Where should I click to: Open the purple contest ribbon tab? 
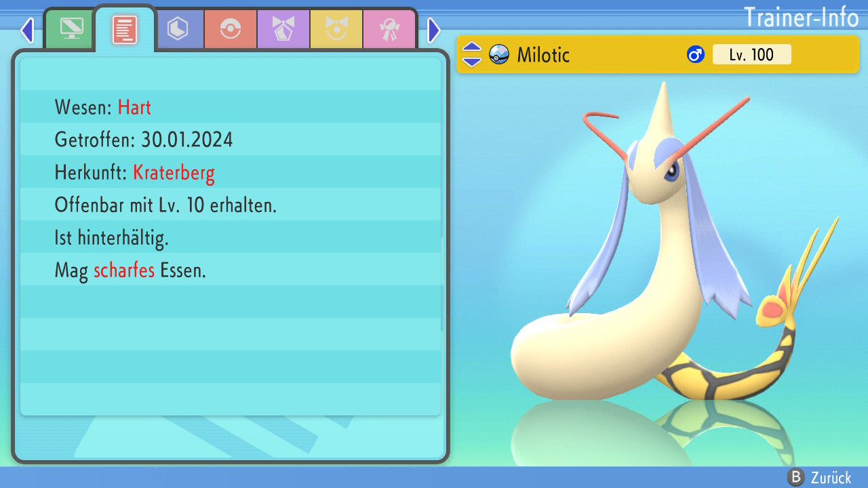(x=283, y=28)
